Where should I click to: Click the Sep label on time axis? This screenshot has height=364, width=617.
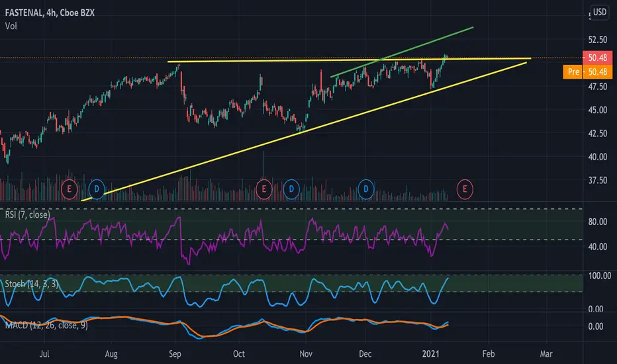[x=175, y=354]
